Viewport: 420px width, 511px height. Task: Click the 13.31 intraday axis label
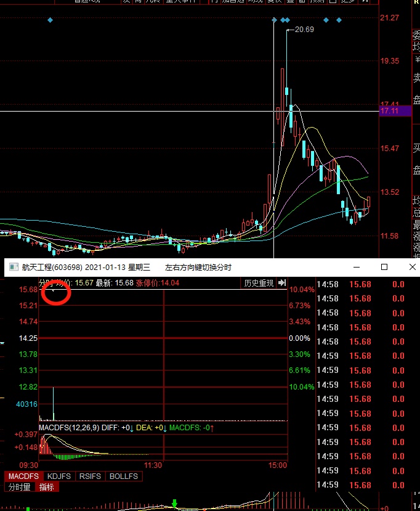coord(28,370)
